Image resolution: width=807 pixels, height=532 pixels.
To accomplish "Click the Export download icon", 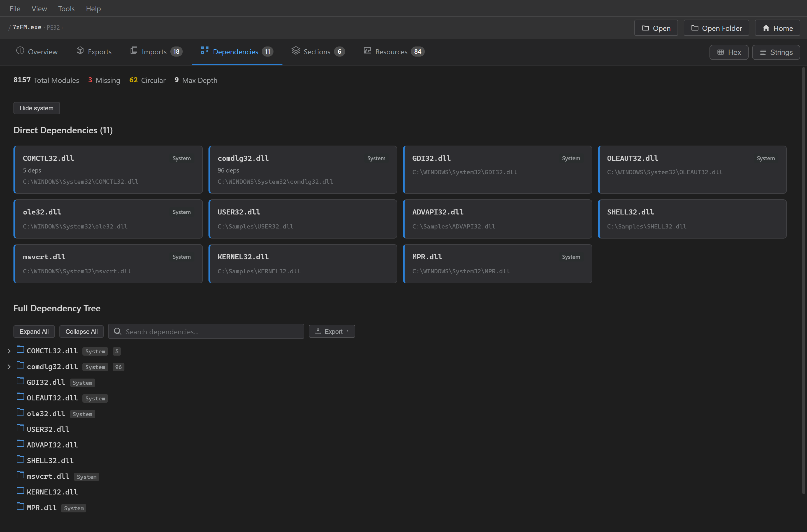I will [x=318, y=331].
